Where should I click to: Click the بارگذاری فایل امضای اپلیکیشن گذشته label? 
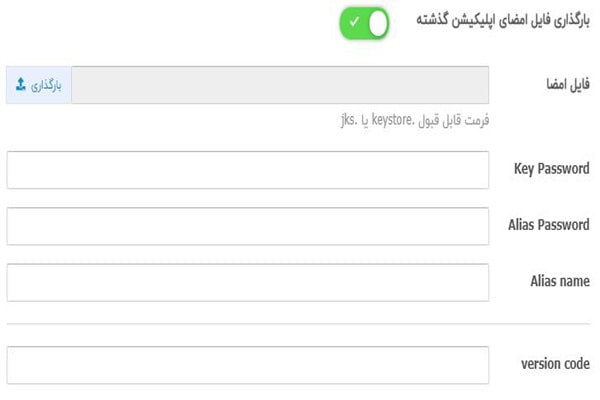(502, 20)
